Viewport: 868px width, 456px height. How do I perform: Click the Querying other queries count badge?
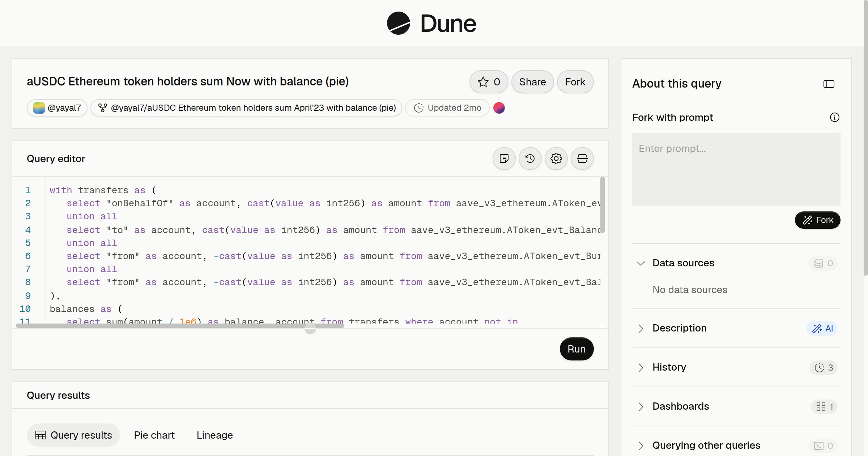pyautogui.click(x=823, y=446)
